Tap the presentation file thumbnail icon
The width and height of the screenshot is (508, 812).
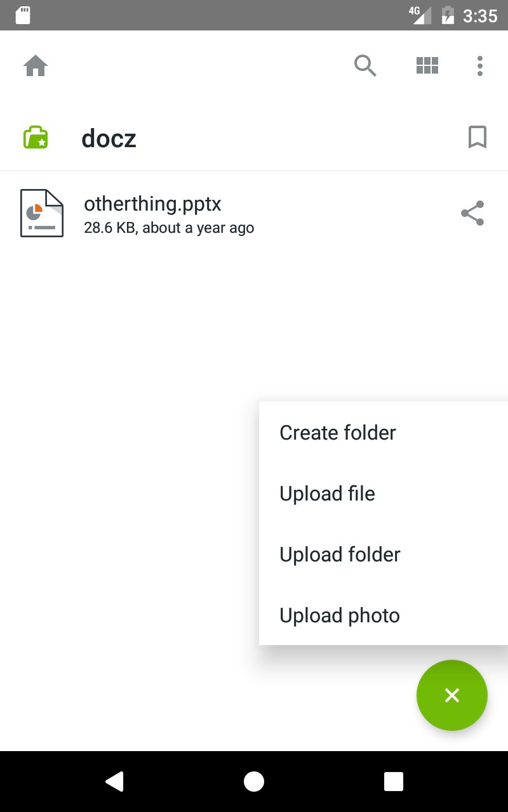(x=42, y=213)
